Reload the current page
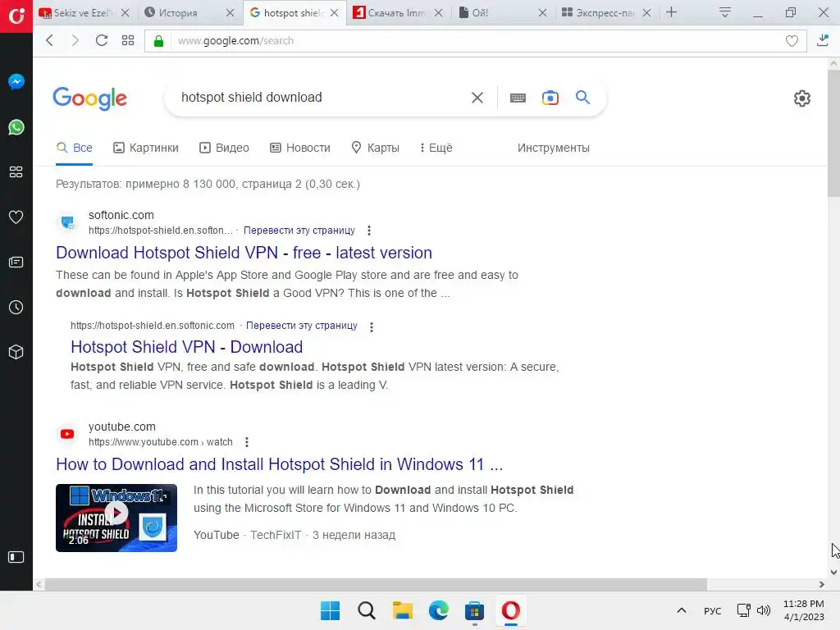The width and height of the screenshot is (840, 630). tap(101, 40)
